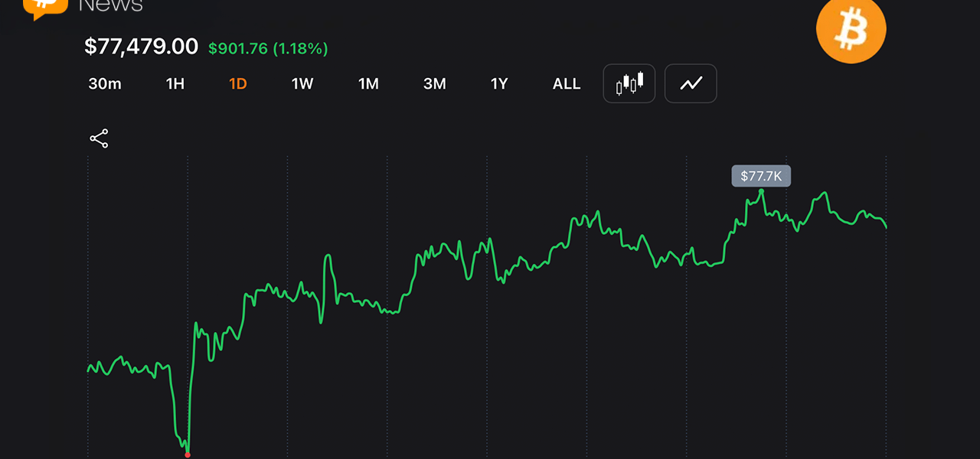The height and width of the screenshot is (459, 980).
Task: Open the share chart icon
Action: tap(99, 138)
